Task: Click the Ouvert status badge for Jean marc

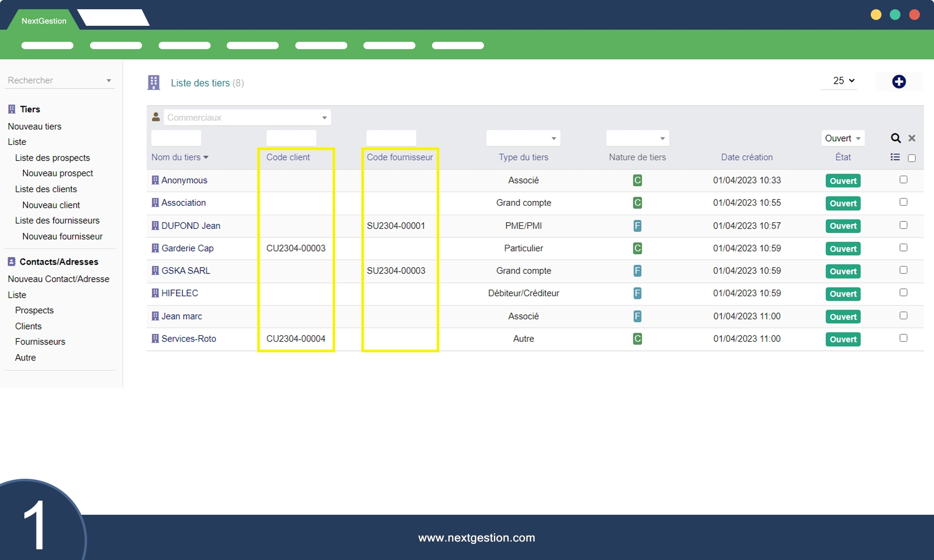Action: [843, 317]
